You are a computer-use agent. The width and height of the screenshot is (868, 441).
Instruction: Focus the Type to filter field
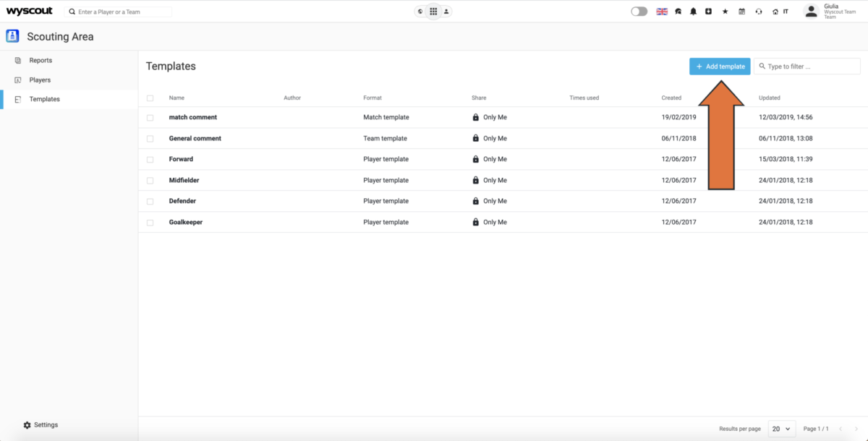807,67
